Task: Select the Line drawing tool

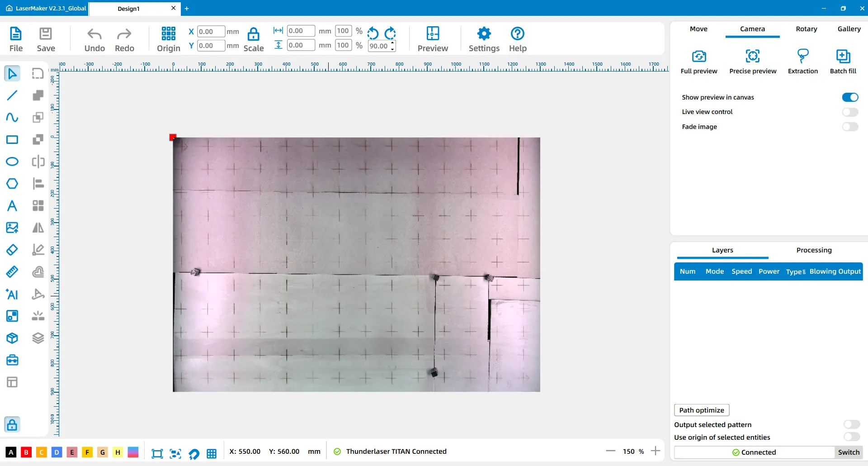Action: click(12, 95)
